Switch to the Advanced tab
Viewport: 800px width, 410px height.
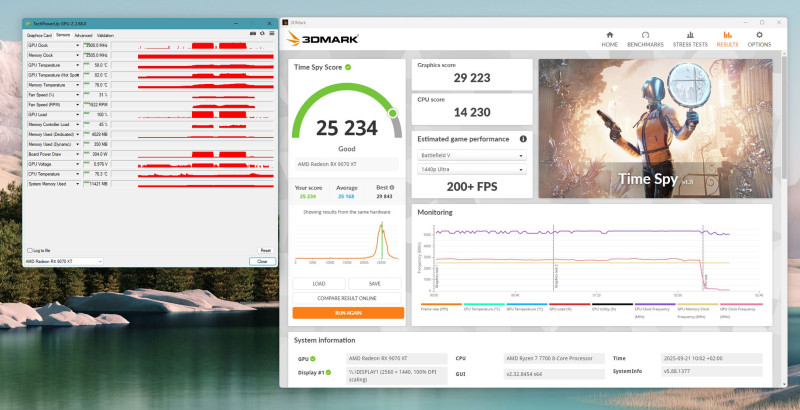[83, 35]
